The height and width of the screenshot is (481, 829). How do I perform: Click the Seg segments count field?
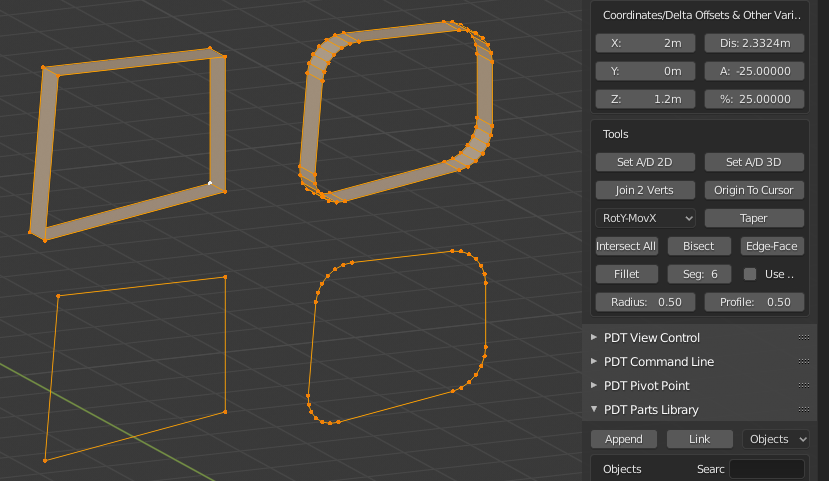700,274
